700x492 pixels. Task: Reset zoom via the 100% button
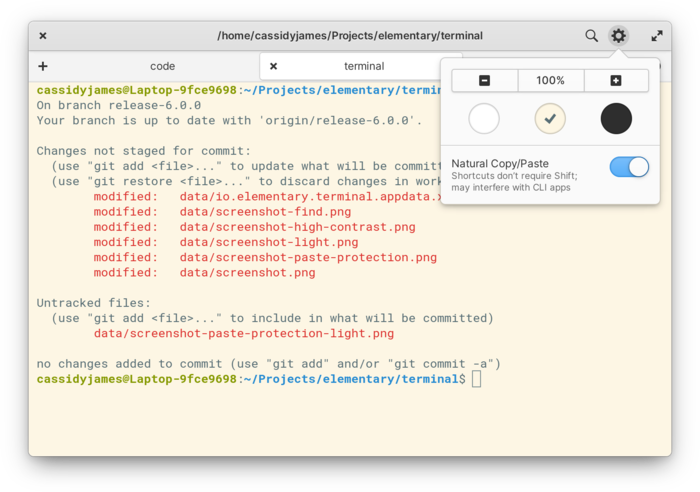click(x=550, y=81)
